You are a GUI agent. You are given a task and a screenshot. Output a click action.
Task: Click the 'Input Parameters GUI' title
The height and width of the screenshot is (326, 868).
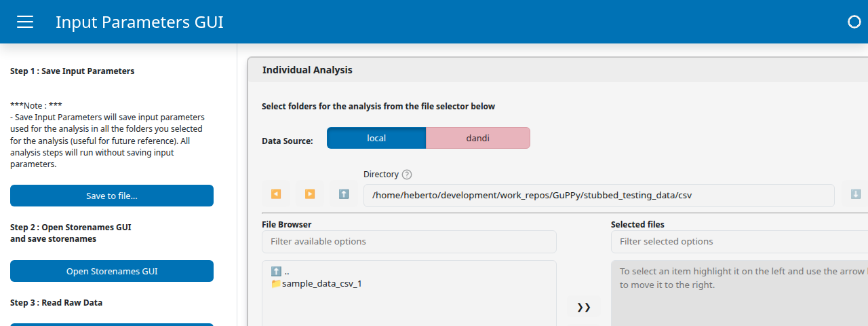click(x=140, y=22)
